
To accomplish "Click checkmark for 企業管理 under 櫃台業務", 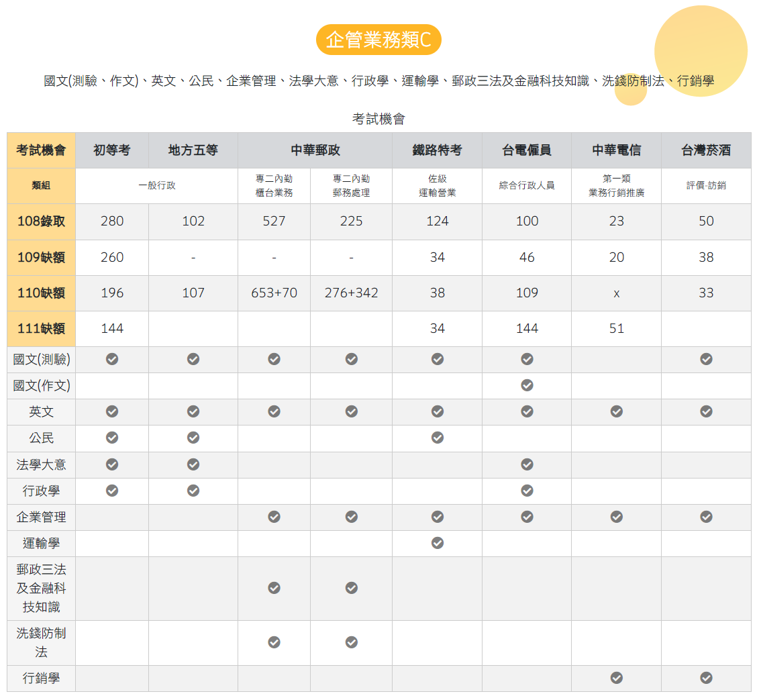I will click(x=274, y=517).
